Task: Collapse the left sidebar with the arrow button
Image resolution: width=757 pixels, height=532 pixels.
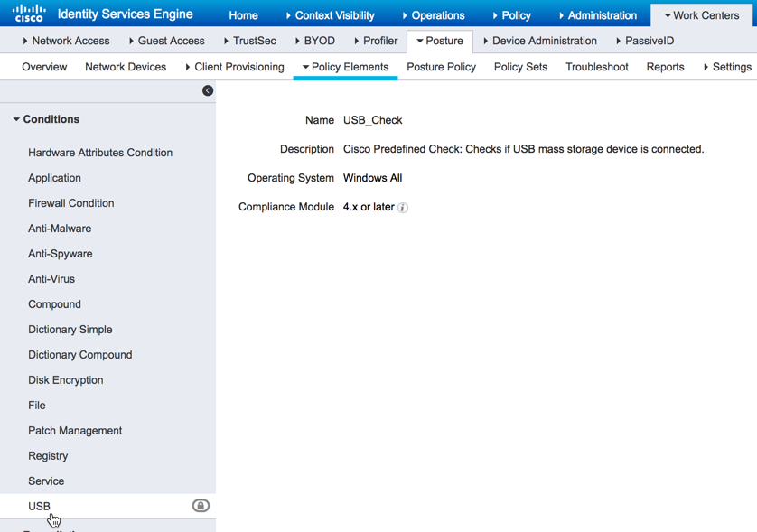Action: tap(208, 90)
